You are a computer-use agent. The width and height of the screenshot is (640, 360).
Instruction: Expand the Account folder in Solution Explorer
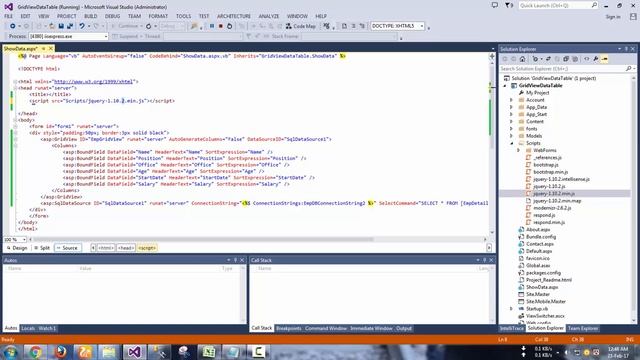coord(511,100)
